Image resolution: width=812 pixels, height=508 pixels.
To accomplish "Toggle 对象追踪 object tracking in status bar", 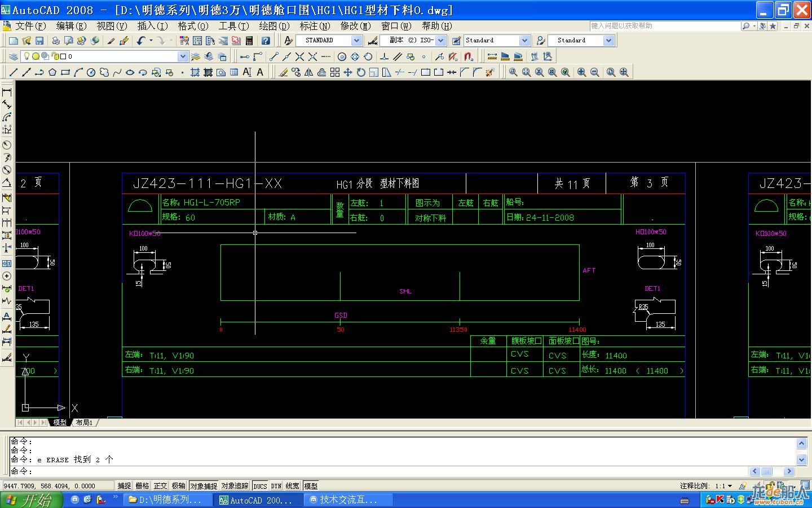I will (x=235, y=486).
